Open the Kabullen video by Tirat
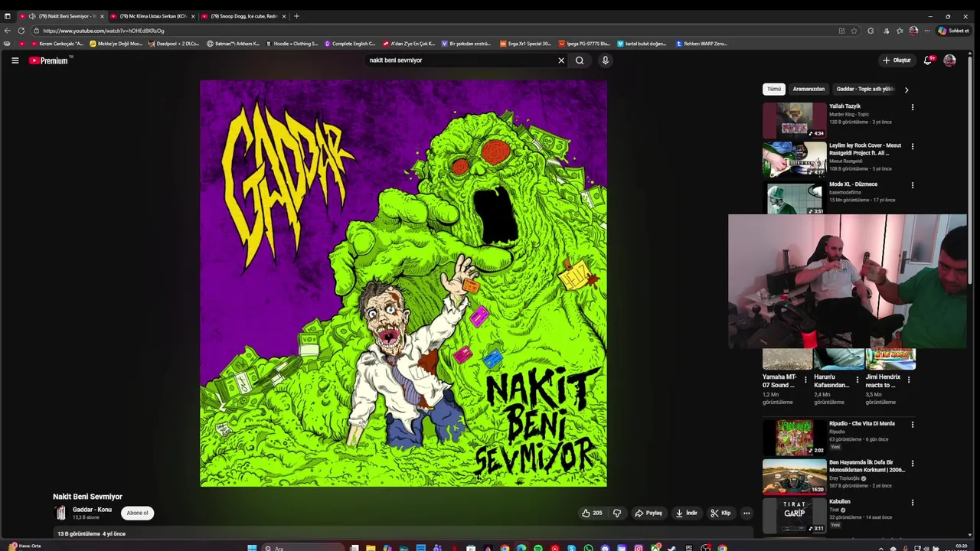This screenshot has width=980, height=551. click(x=794, y=515)
